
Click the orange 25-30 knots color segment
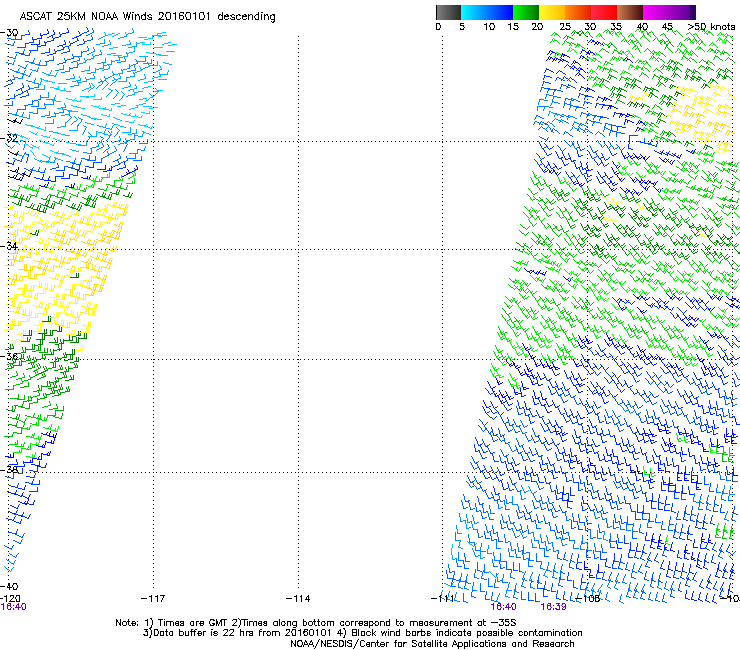[578, 12]
